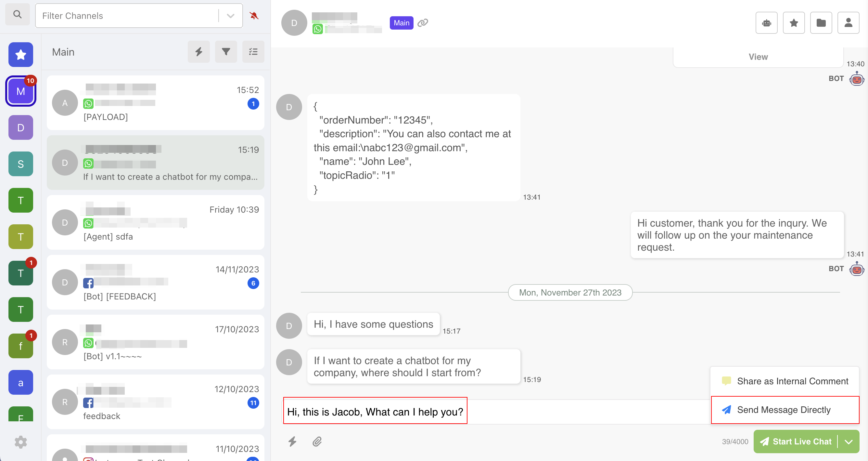This screenshot has width=868, height=461.
Task: Open the Filter Channels dropdown arrow
Action: 230,16
